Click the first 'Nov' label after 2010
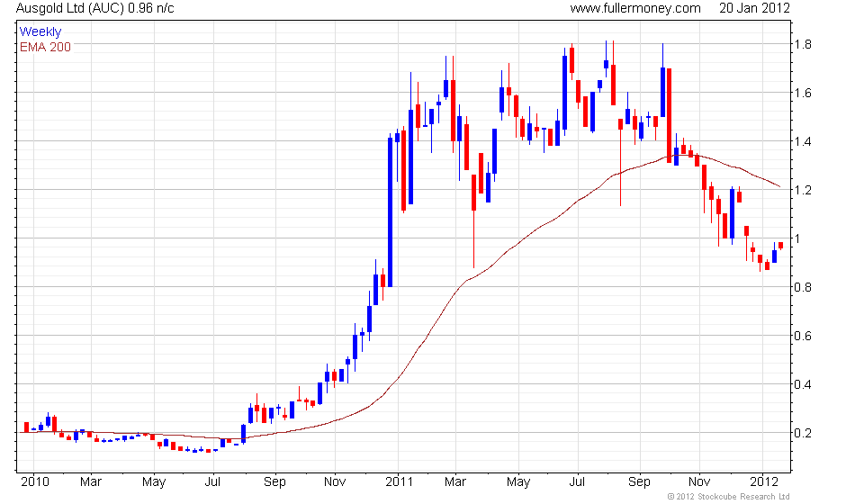This screenshot has width=864, height=504. click(335, 482)
